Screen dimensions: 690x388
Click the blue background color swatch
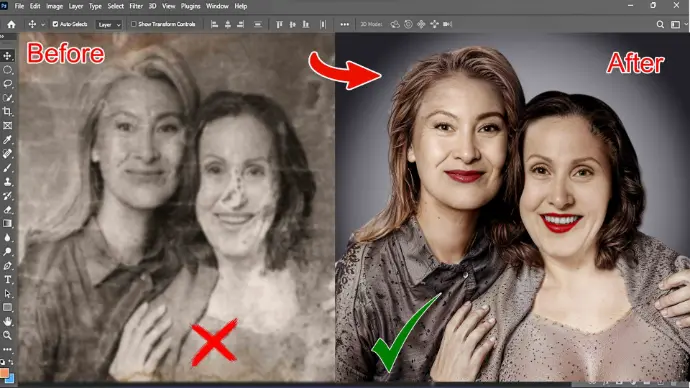(11, 378)
